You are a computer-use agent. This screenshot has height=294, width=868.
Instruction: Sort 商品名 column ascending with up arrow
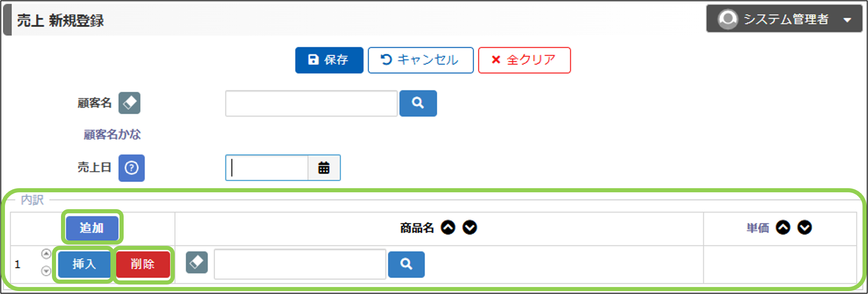(x=448, y=227)
